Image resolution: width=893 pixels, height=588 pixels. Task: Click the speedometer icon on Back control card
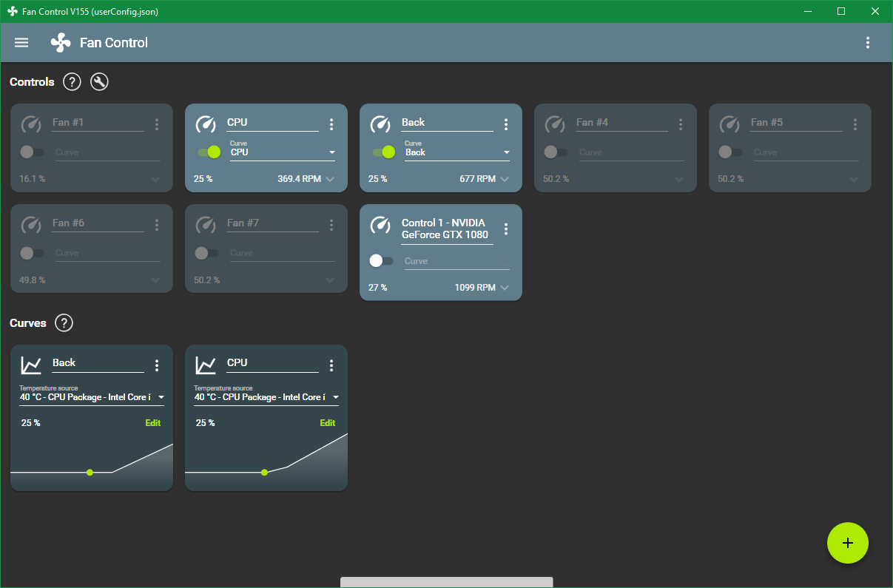click(380, 124)
